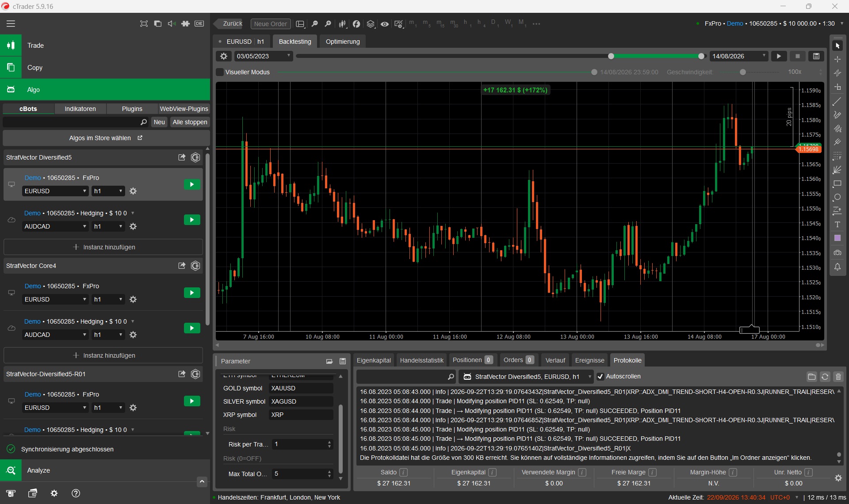Open the help question mark icon
849x504 pixels.
coord(76,493)
